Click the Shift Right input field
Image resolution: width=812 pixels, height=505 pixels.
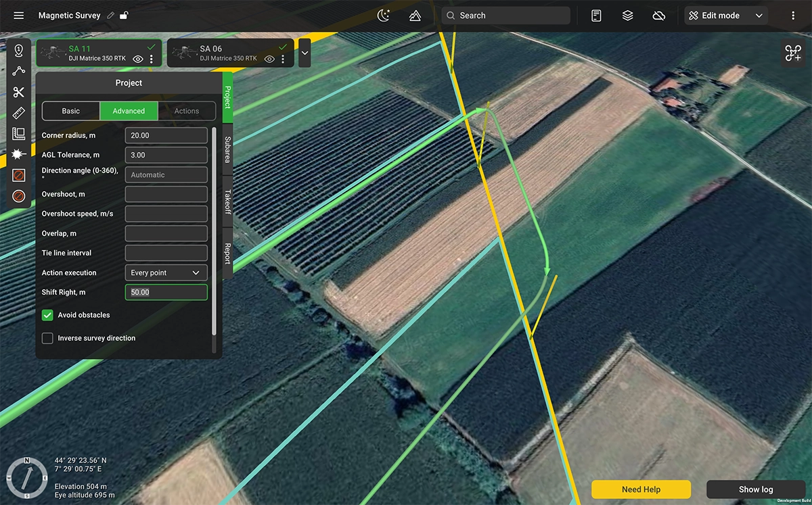(166, 292)
